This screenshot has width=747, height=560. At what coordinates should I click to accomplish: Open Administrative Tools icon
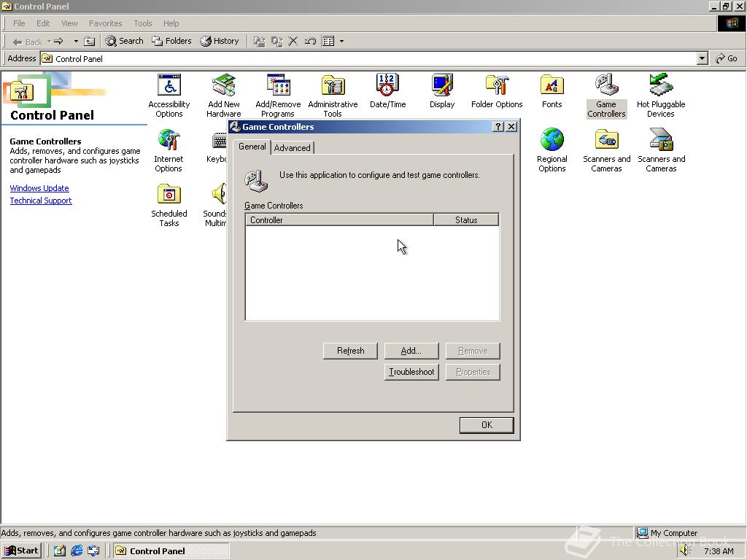(x=333, y=95)
